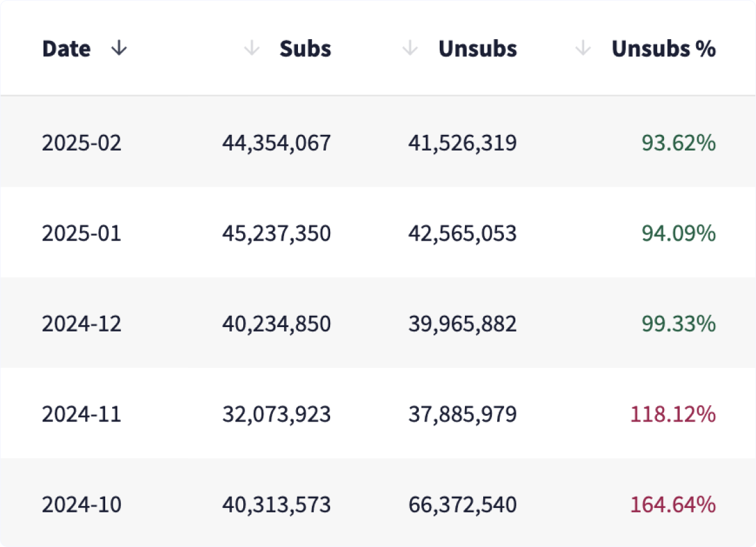756x547 pixels.
Task: Click the red 164.64% percentage value
Action: tap(673, 505)
